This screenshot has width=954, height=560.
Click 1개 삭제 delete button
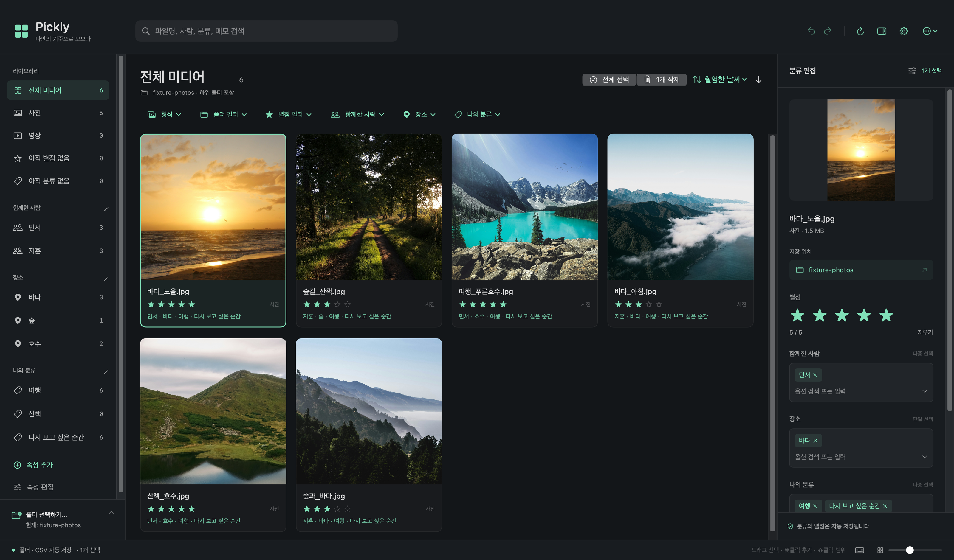point(661,80)
